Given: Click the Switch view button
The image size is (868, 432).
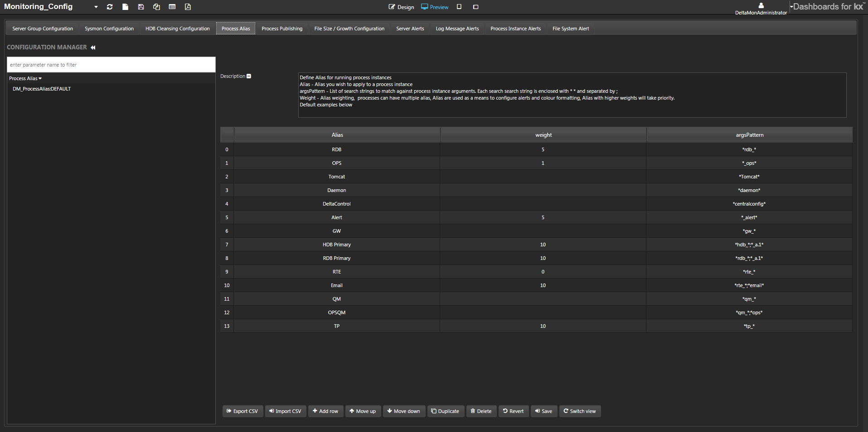Looking at the screenshot, I should pyautogui.click(x=580, y=411).
